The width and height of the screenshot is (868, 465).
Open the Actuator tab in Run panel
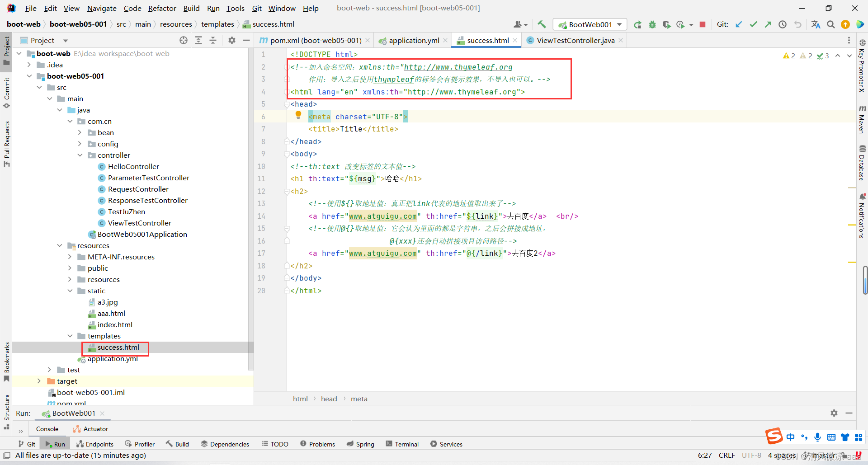click(x=90, y=429)
